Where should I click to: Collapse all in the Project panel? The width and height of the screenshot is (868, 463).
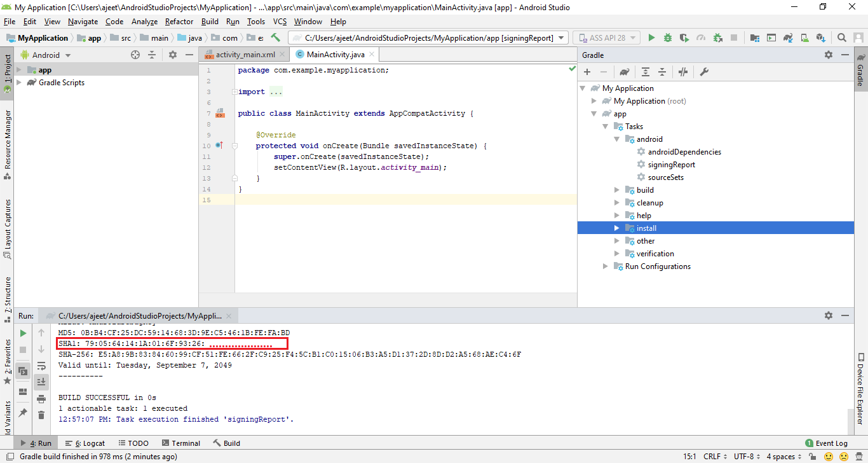pos(152,55)
